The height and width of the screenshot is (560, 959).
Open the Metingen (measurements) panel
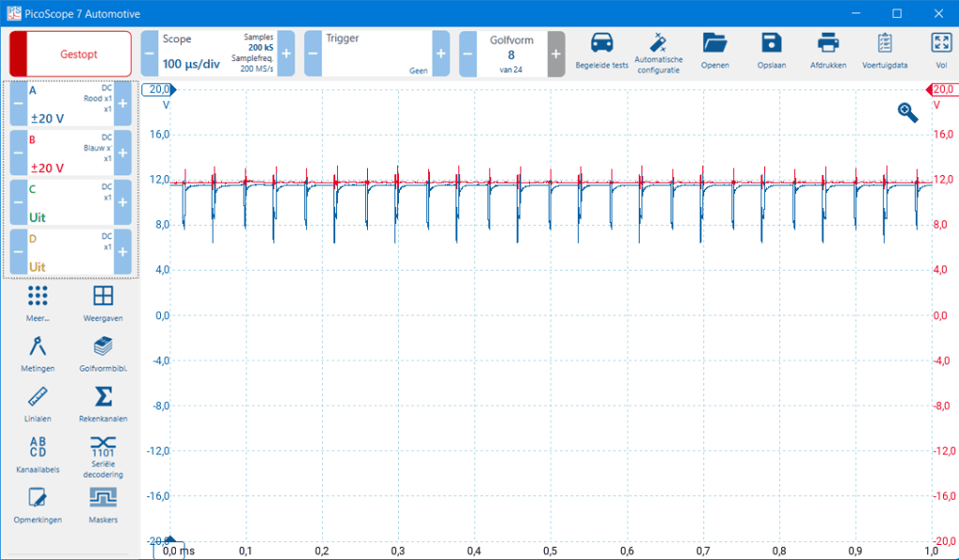coord(37,353)
